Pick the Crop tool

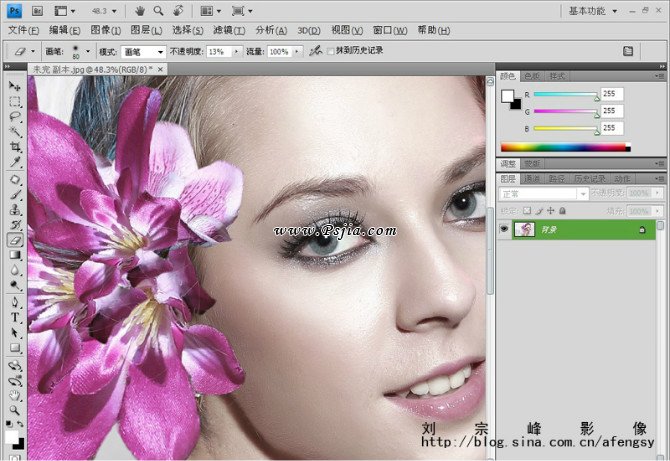[15, 146]
